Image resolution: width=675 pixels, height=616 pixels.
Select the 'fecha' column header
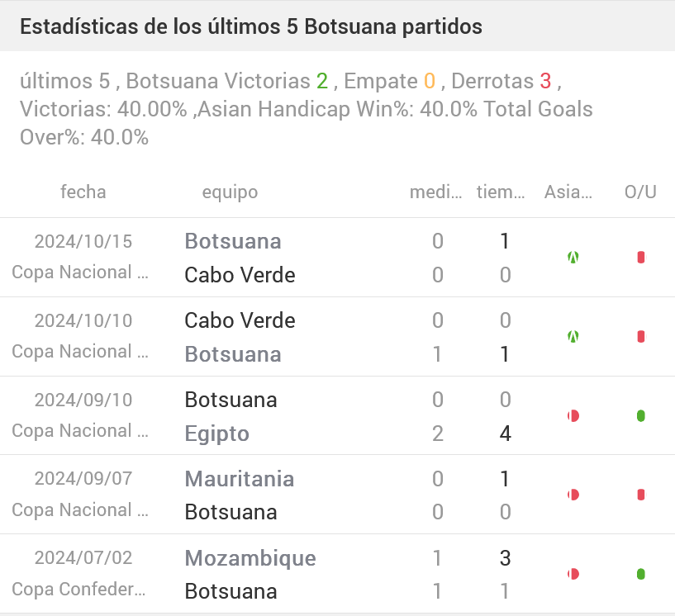coord(83,192)
